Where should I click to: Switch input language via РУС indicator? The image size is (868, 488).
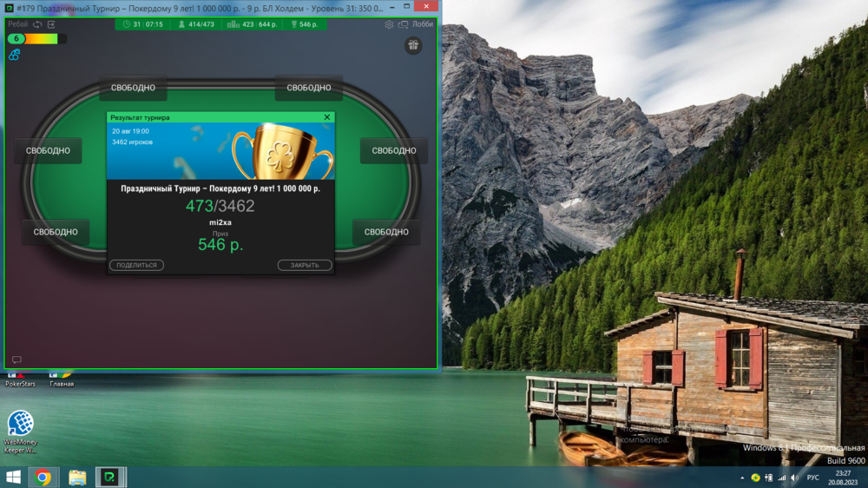pyautogui.click(x=812, y=478)
